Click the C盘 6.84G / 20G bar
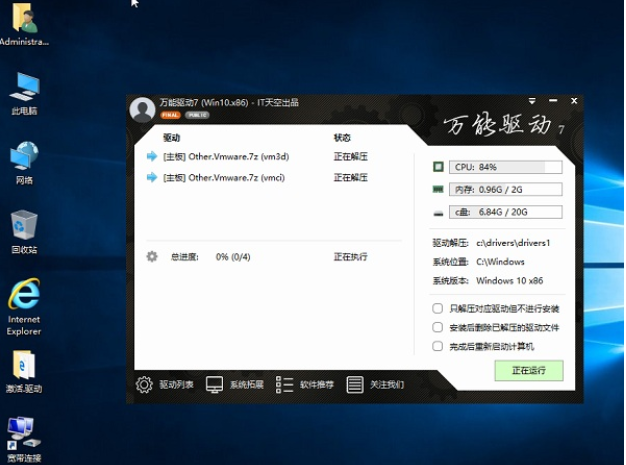 pos(505,212)
